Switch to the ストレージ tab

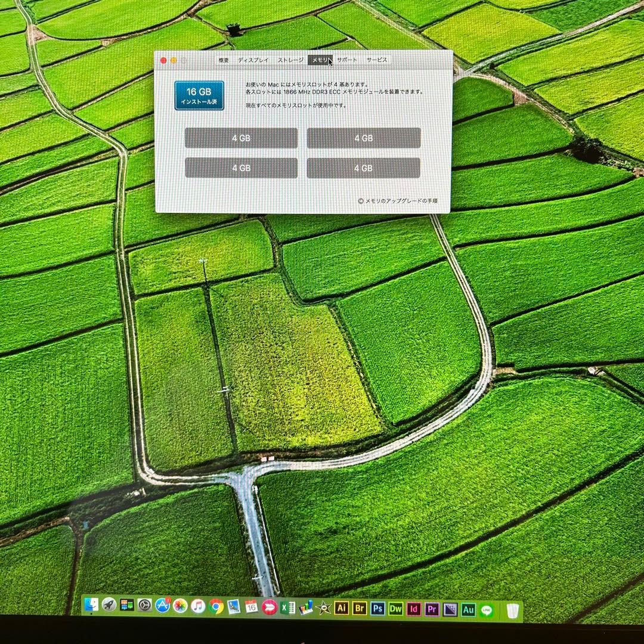click(x=290, y=60)
